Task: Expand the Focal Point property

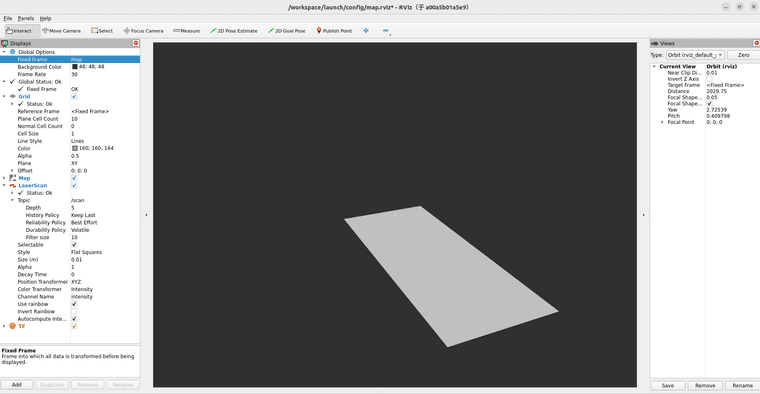Action: coord(662,122)
